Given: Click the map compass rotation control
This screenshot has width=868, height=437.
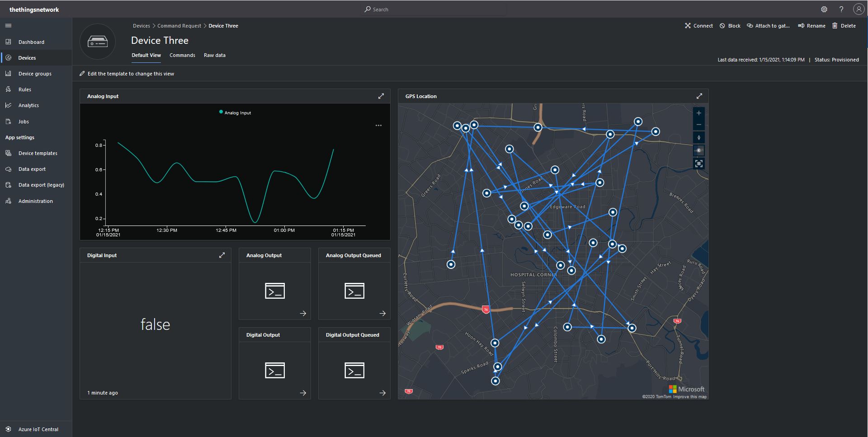Looking at the screenshot, I should 698,138.
